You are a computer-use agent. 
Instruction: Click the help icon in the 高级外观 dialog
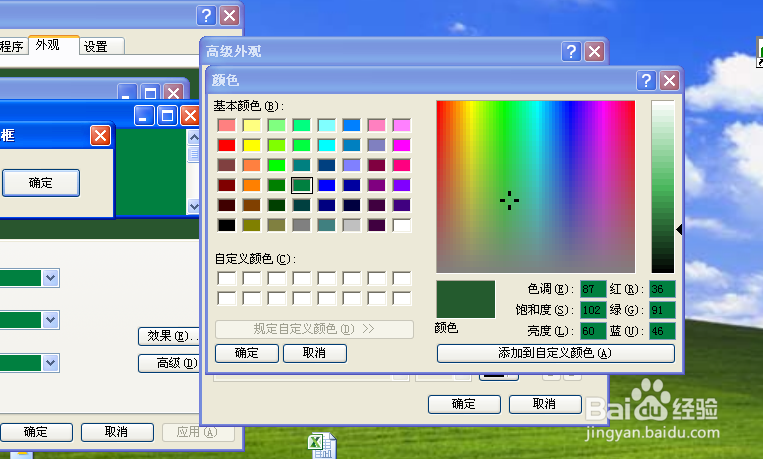[x=571, y=51]
